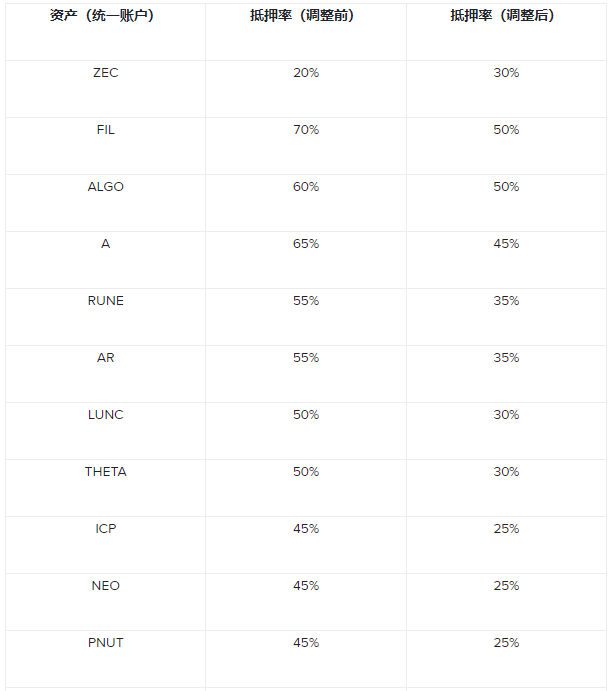Click the 抵押率（调整前）column header

tap(305, 16)
